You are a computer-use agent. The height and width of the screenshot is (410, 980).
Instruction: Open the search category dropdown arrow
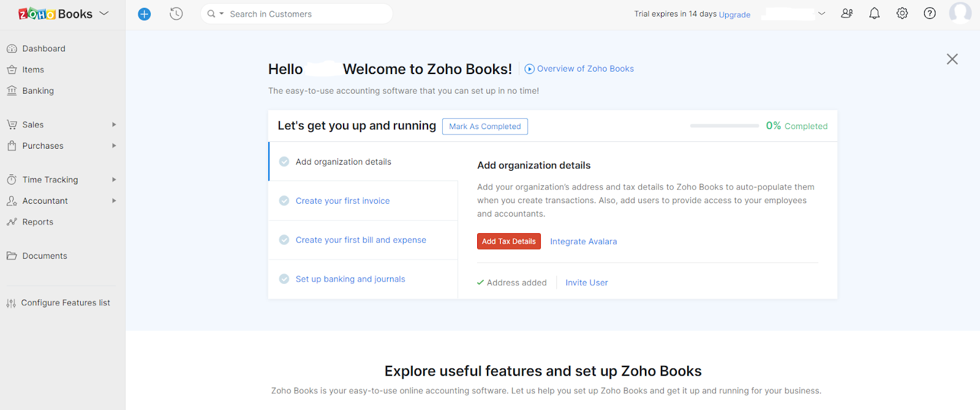coord(222,13)
